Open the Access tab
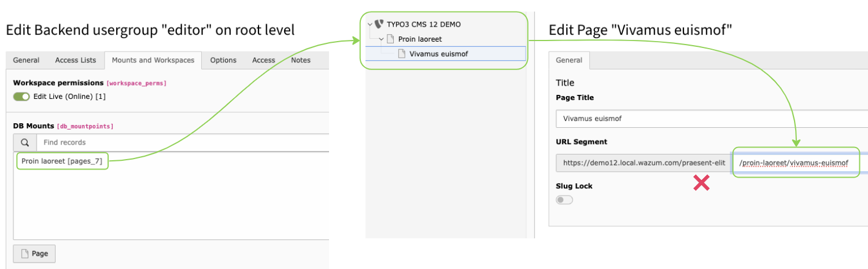This screenshot has width=868, height=269. (264, 60)
